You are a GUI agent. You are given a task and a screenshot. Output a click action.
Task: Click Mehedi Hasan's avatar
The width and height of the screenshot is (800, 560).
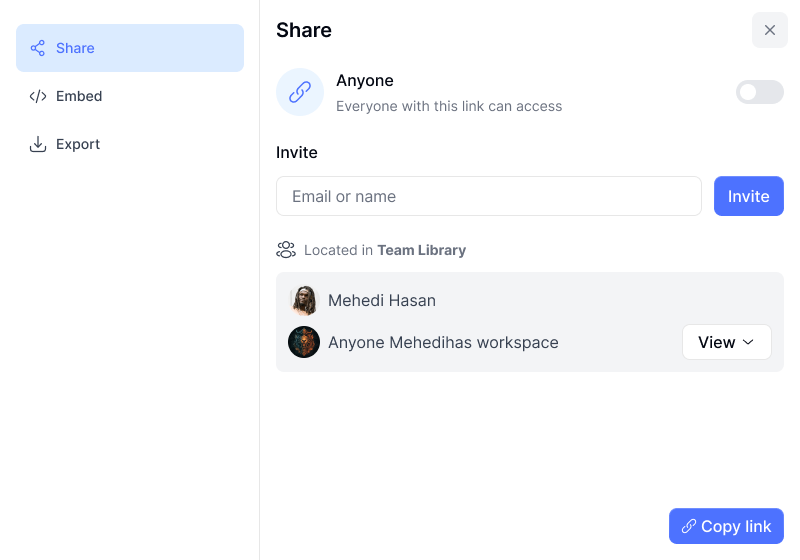coord(304,300)
